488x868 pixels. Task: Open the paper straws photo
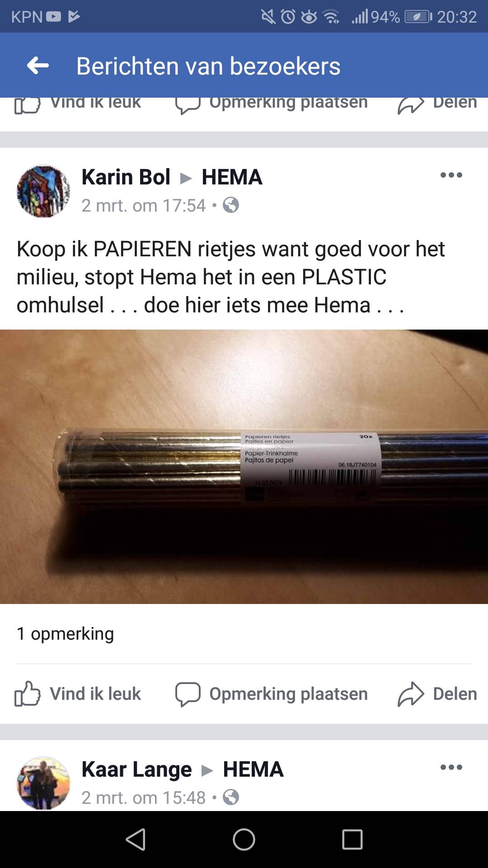244,467
